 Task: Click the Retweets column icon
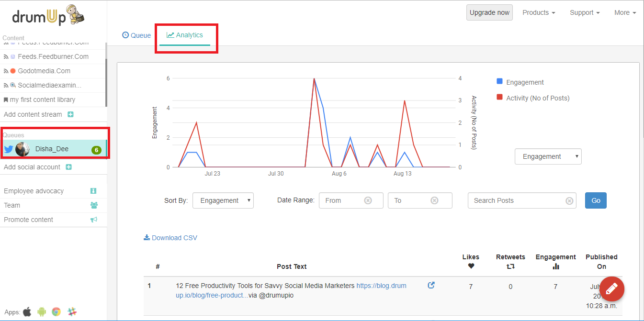coord(510,266)
